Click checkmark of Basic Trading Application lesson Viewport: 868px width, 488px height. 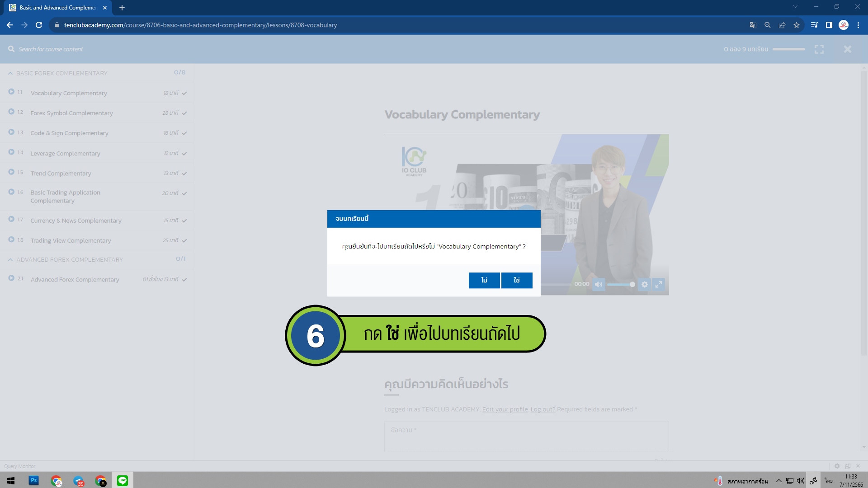click(x=184, y=193)
